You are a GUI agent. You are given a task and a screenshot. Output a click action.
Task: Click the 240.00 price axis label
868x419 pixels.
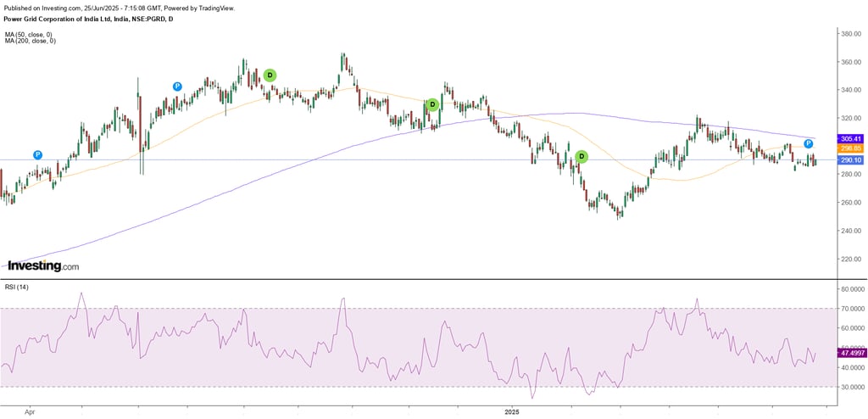pos(853,231)
